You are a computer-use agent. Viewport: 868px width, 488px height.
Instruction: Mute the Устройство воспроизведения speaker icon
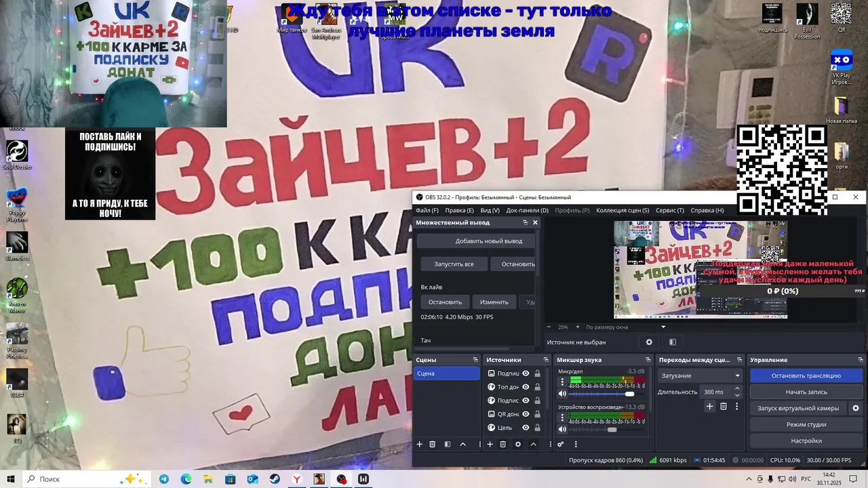[562, 429]
